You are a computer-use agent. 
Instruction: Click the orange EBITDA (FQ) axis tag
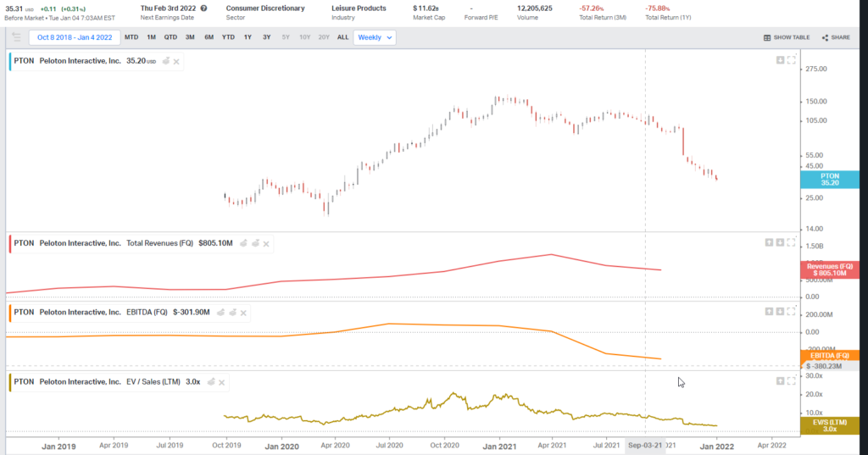pyautogui.click(x=830, y=355)
